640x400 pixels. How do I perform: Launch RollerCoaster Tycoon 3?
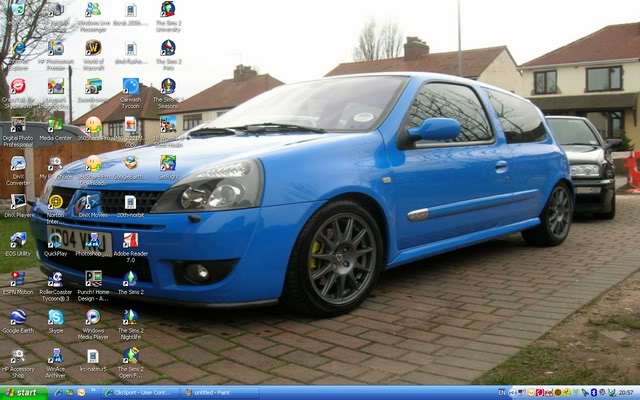[x=55, y=279]
